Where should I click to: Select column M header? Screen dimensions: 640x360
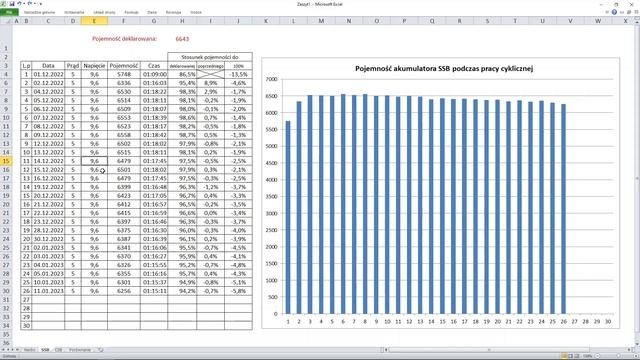point(321,21)
